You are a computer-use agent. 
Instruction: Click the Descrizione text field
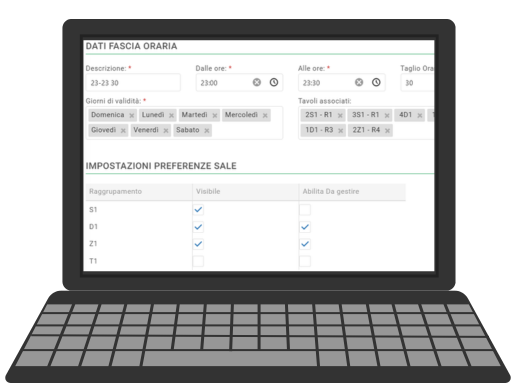[133, 83]
